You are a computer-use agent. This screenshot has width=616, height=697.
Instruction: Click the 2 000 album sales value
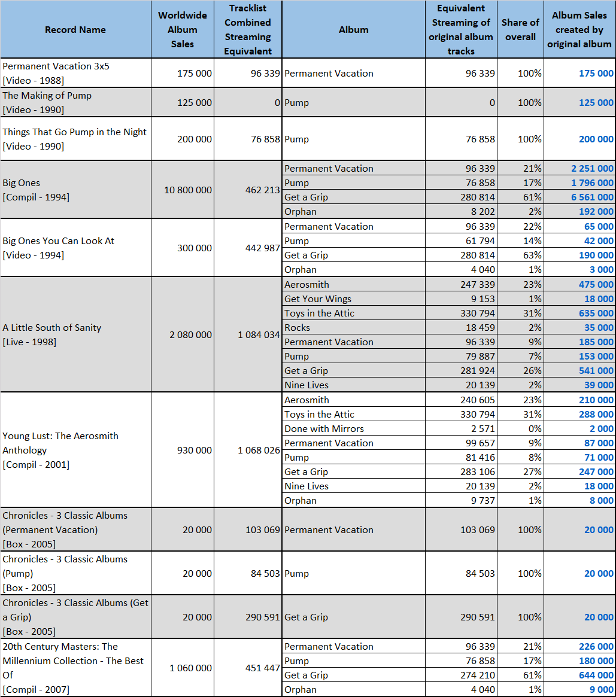coord(602,428)
